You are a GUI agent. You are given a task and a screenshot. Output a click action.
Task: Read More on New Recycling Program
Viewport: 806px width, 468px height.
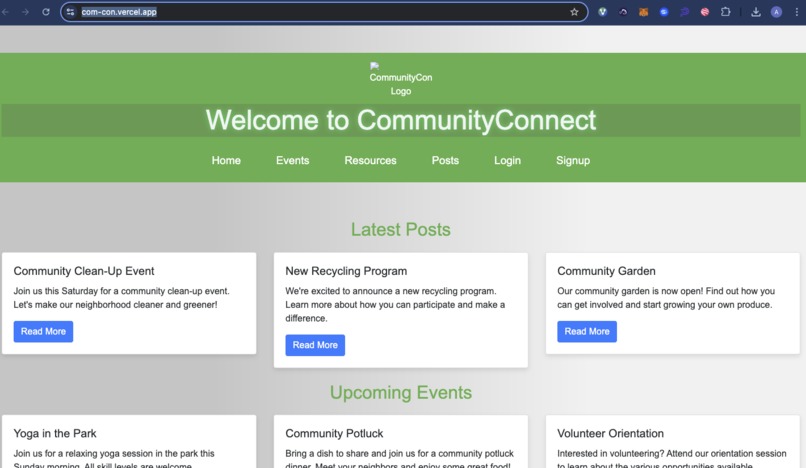pos(315,345)
